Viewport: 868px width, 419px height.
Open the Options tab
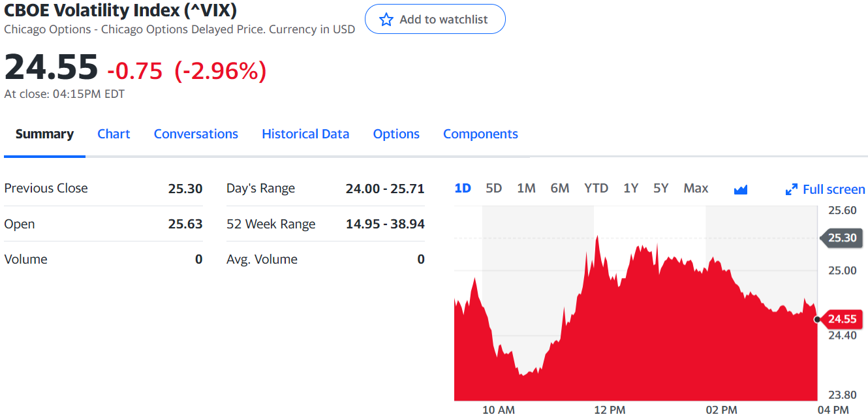[396, 134]
